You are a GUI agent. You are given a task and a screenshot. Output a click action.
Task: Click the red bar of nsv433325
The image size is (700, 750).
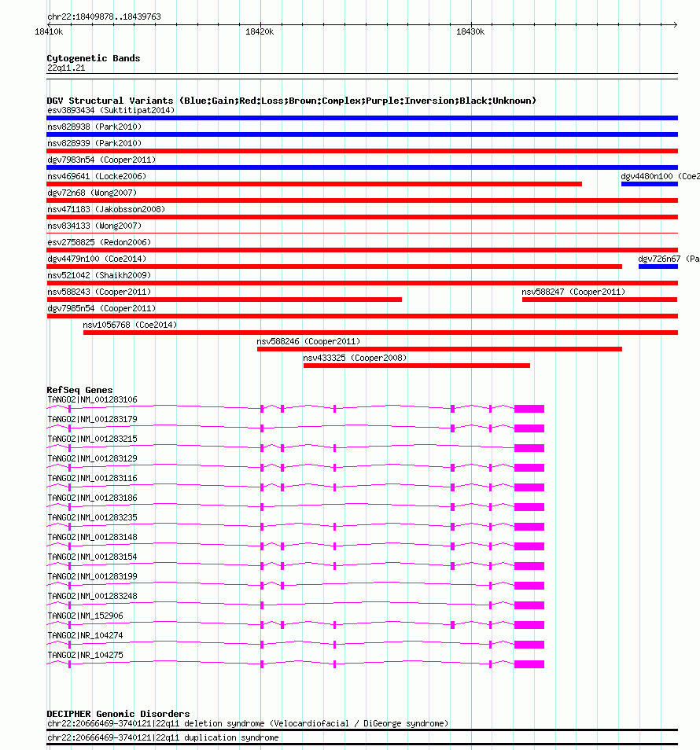[x=417, y=366]
